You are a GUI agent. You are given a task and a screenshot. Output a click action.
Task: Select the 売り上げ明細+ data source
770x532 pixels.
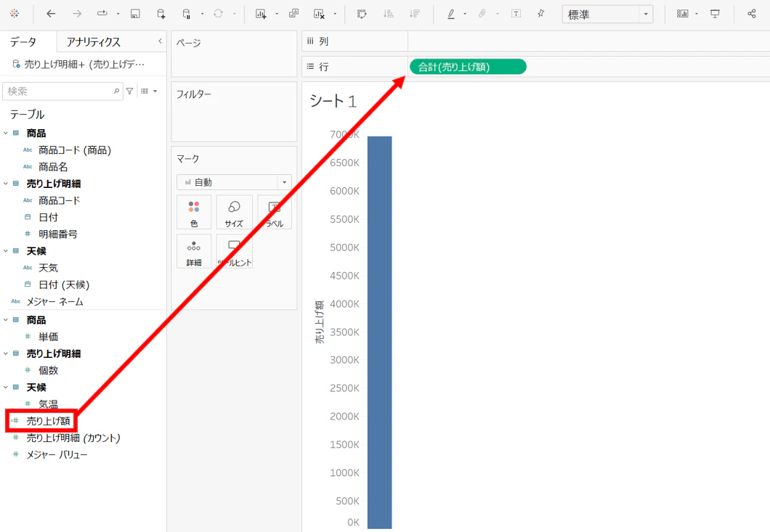click(78, 64)
